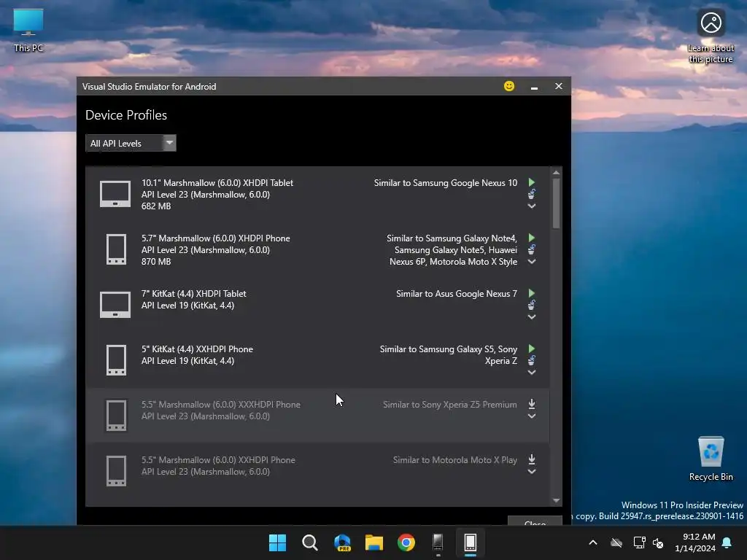Viewport: 747px width, 560px height.
Task: Select the 5" KitKat phone device image
Action: 116,360
